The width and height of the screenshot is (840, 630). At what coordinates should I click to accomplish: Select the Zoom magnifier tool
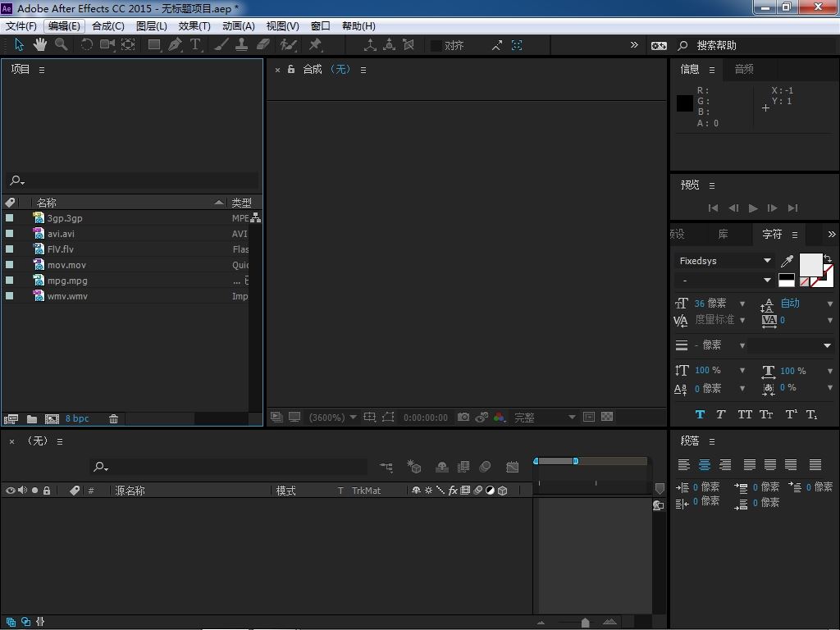[x=61, y=45]
